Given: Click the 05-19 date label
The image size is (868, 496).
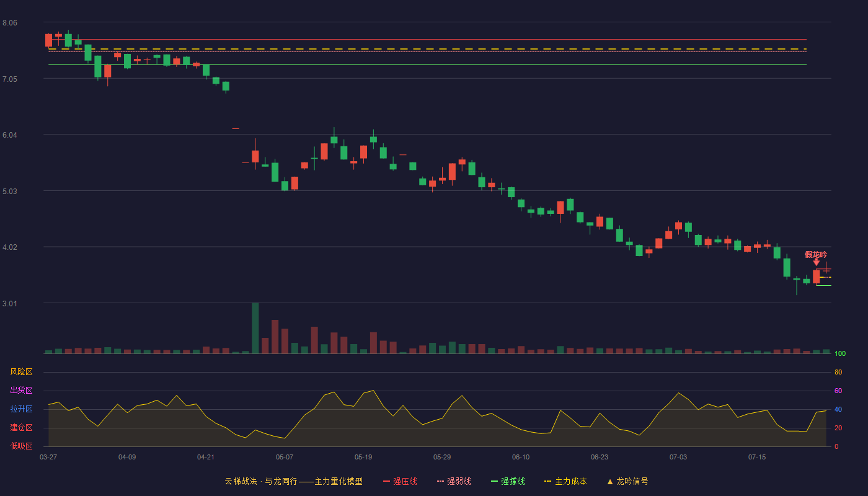Looking at the screenshot, I should (x=363, y=457).
